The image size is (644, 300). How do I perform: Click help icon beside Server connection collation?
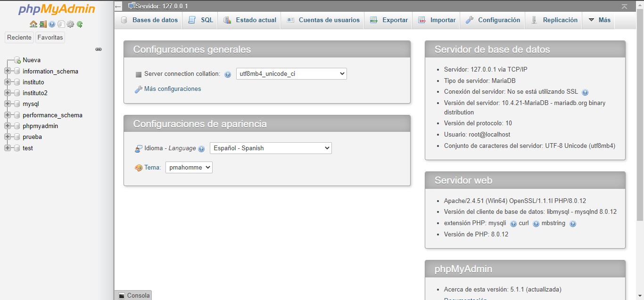pos(228,74)
